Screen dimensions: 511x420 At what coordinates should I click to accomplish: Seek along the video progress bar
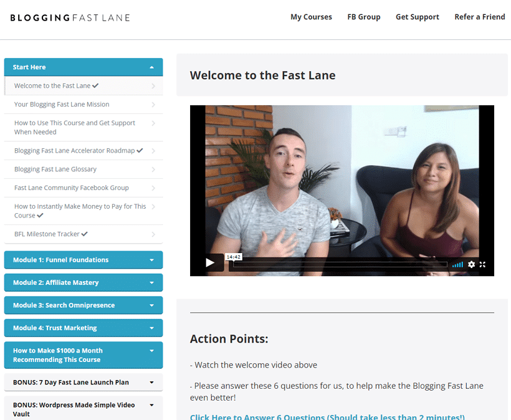(340, 265)
